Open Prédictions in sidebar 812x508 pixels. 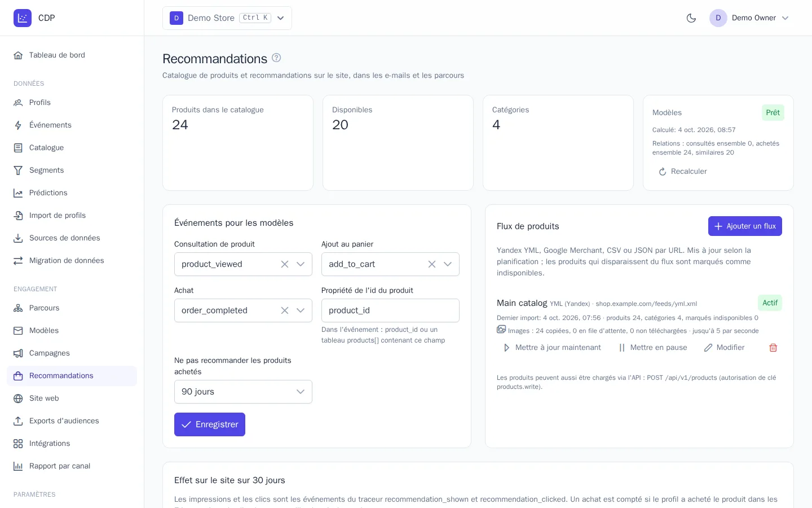72,193
